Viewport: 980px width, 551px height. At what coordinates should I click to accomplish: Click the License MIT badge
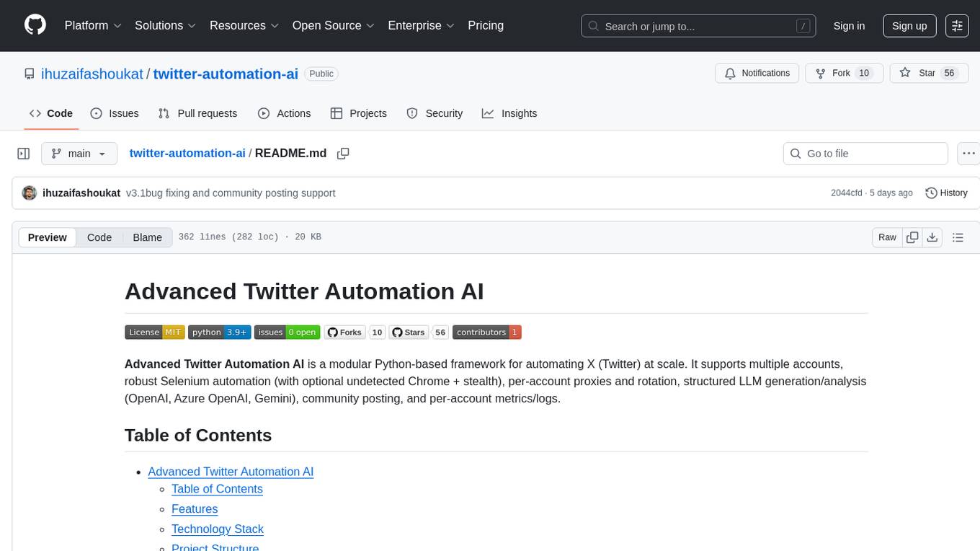[155, 332]
